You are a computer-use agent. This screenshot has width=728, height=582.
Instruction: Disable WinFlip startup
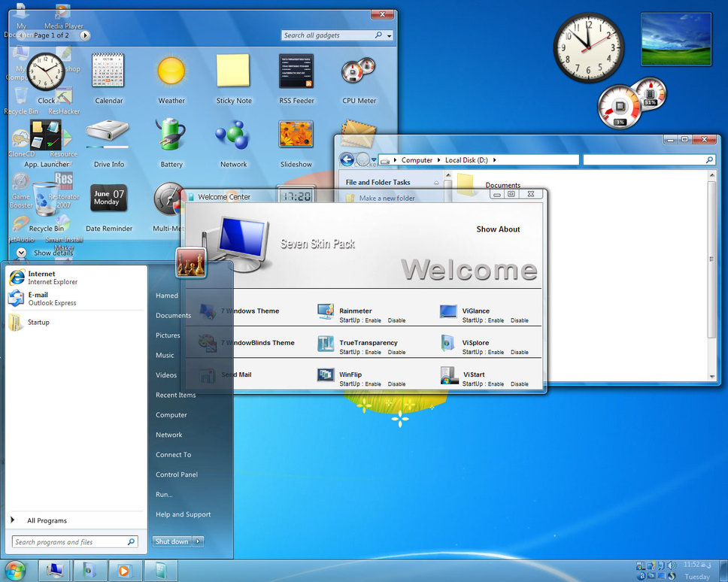click(397, 384)
